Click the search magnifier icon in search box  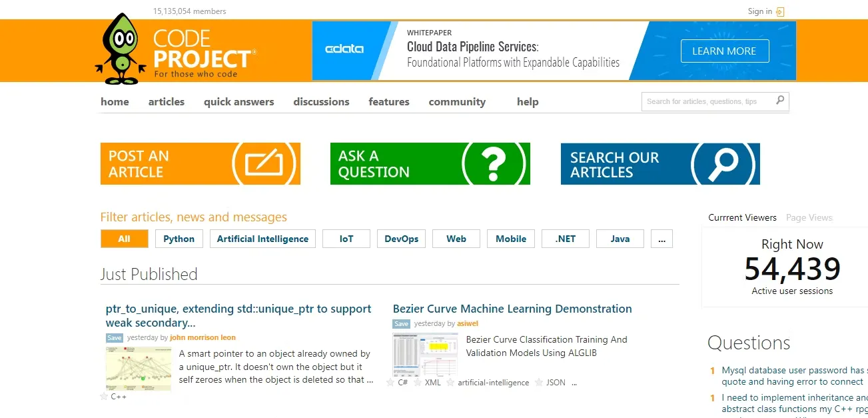(x=780, y=101)
